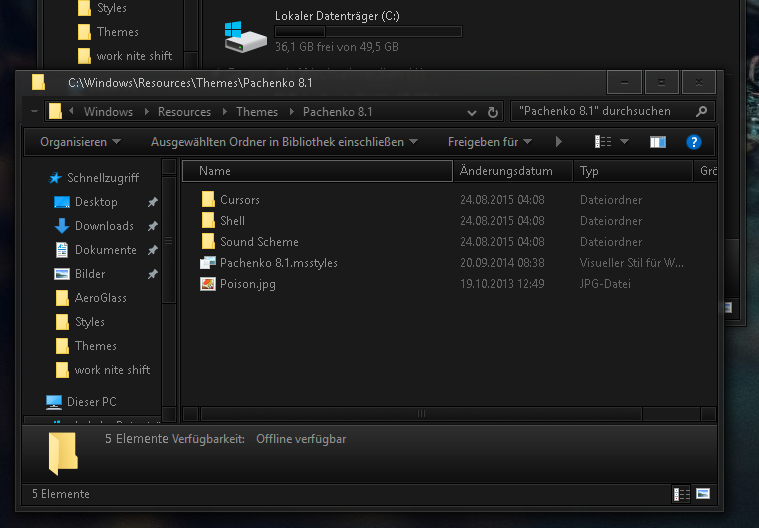This screenshot has width=759, height=528.
Task: Open Downloads in the sidebar
Action: point(104,226)
